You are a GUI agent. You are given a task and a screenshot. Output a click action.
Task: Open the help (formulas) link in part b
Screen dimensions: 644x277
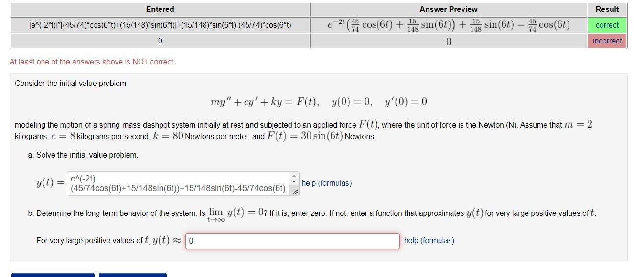pos(428,240)
